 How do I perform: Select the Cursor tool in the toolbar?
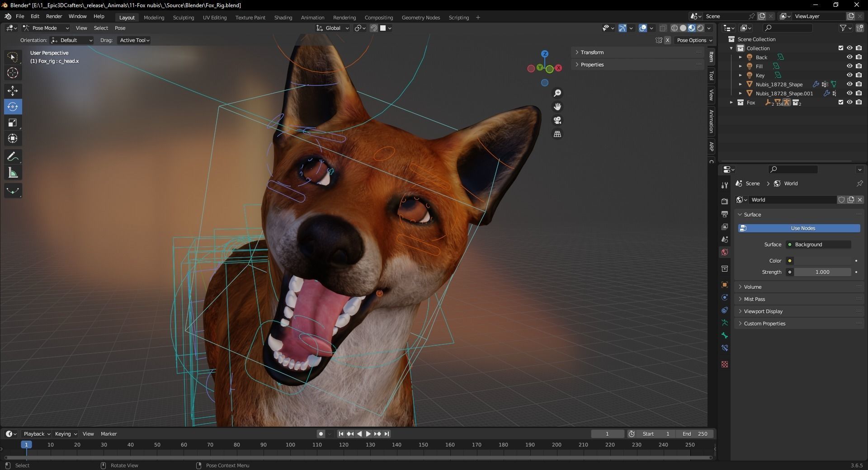(13, 73)
